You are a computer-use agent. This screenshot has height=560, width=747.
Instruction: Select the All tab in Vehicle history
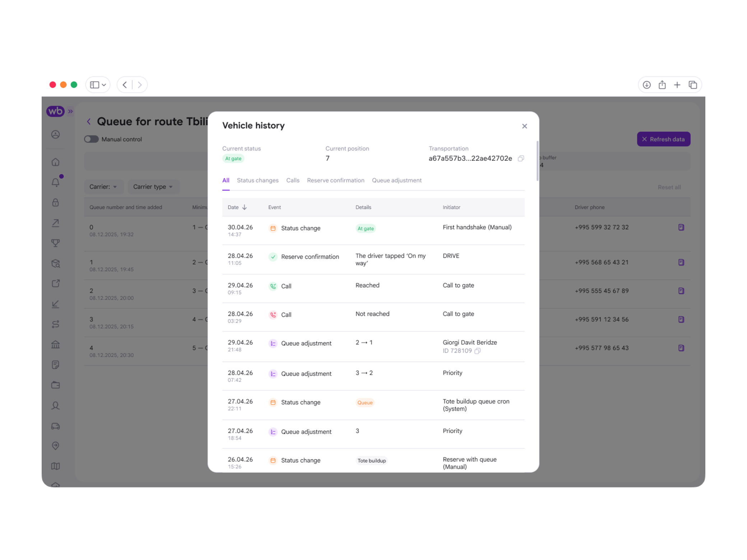[226, 180]
